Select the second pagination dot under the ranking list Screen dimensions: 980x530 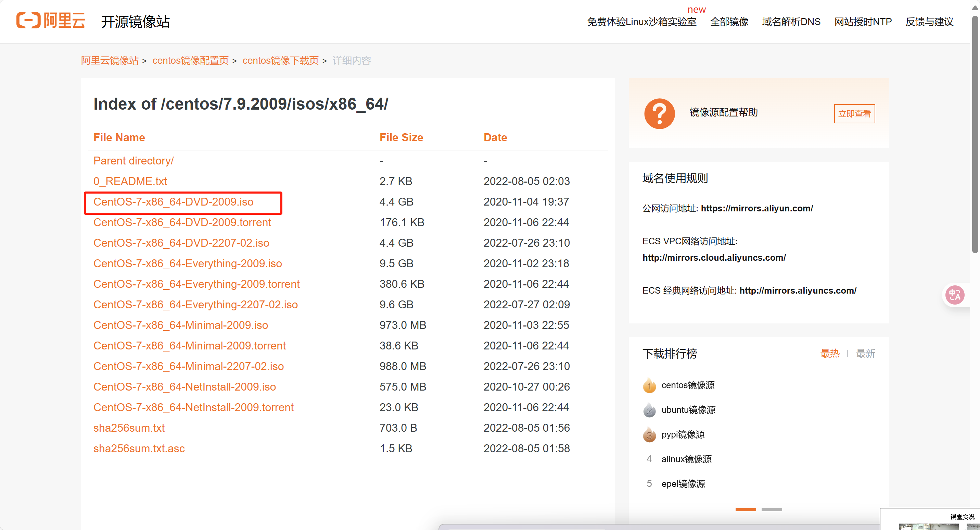(x=773, y=509)
